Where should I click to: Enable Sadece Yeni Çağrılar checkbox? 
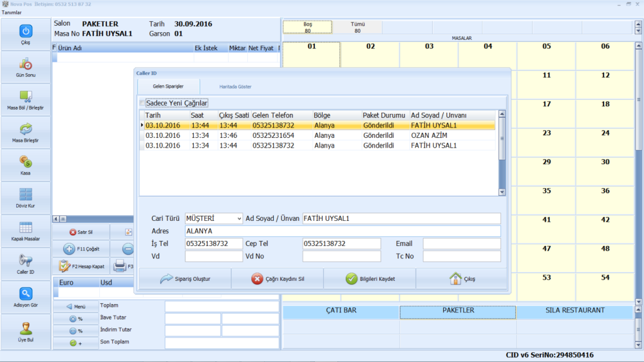[142, 103]
